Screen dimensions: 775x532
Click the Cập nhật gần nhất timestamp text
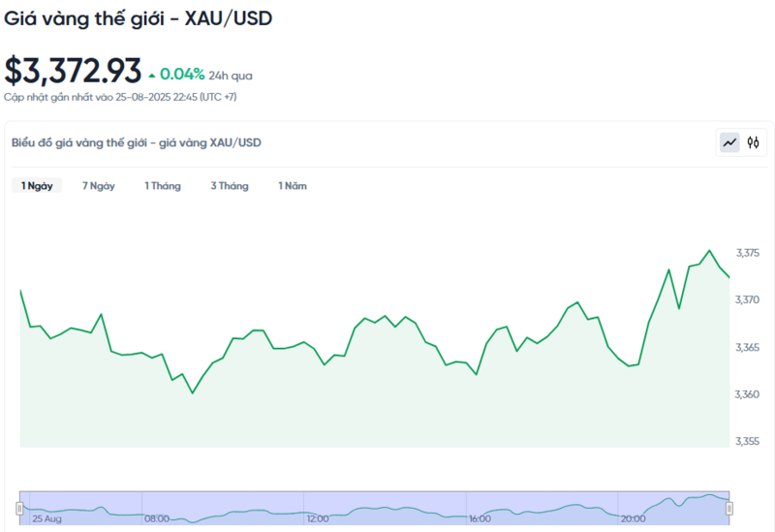click(x=120, y=97)
